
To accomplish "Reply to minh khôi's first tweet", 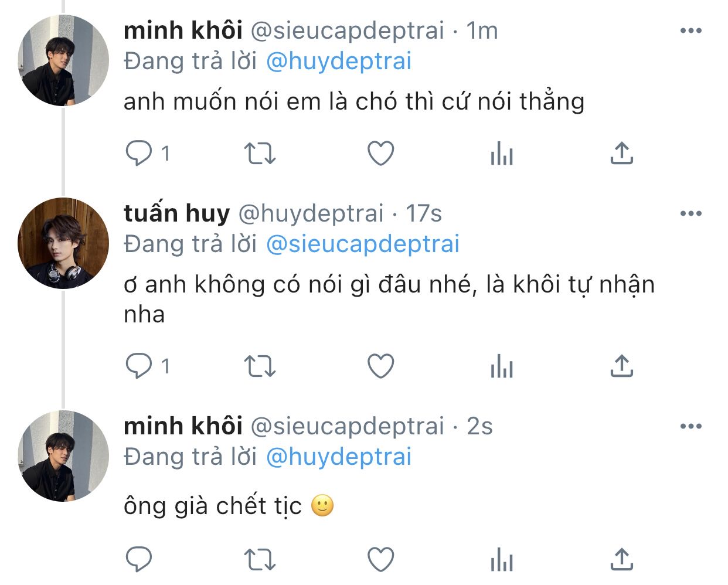I will pos(139,154).
